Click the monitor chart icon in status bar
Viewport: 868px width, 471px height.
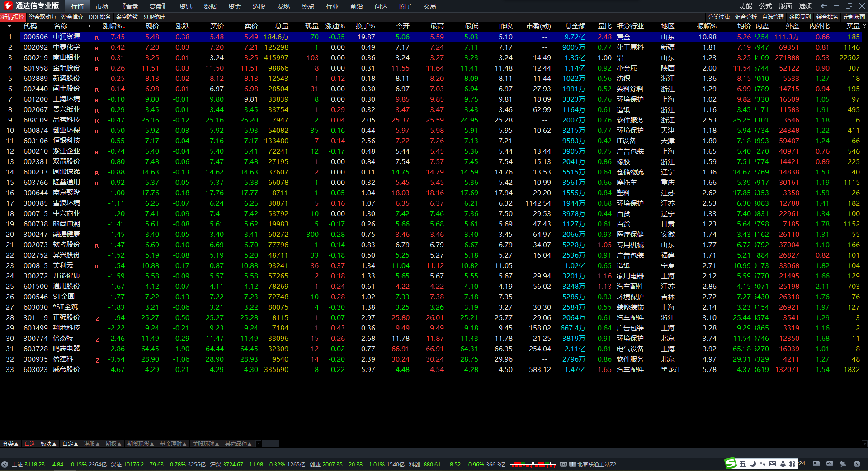coord(830,464)
